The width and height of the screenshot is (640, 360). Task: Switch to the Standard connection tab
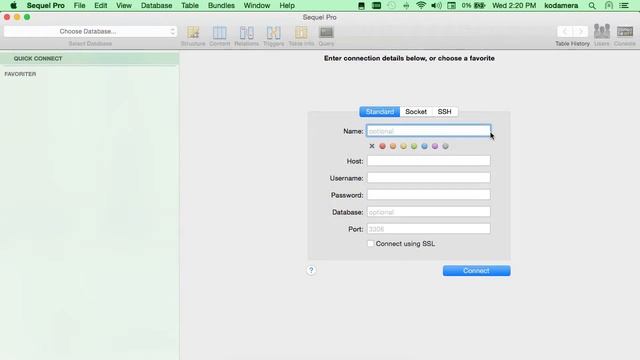380,112
